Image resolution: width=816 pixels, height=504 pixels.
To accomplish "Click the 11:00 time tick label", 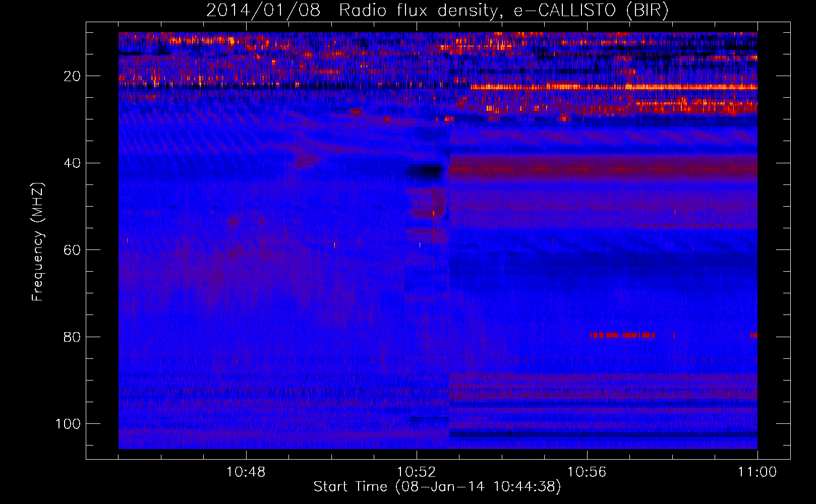I will (x=757, y=472).
